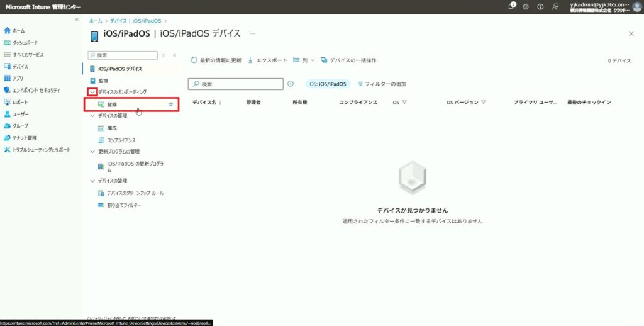Collapse the left navigation with double-chevron
Screen dimensions: 644x326
[76, 20]
